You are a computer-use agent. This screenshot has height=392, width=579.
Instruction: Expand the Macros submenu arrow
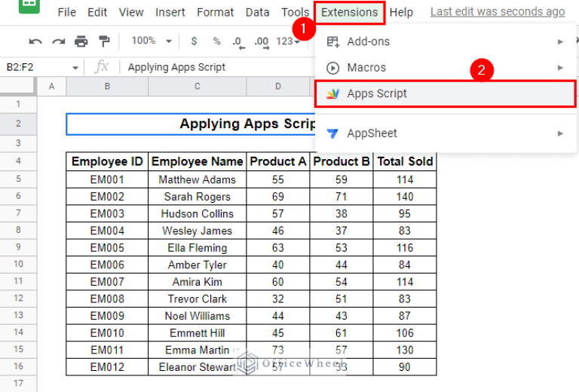[560, 68]
